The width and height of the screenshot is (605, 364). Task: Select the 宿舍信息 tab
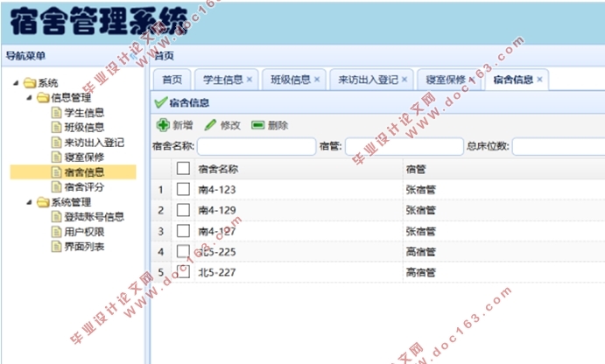click(517, 80)
